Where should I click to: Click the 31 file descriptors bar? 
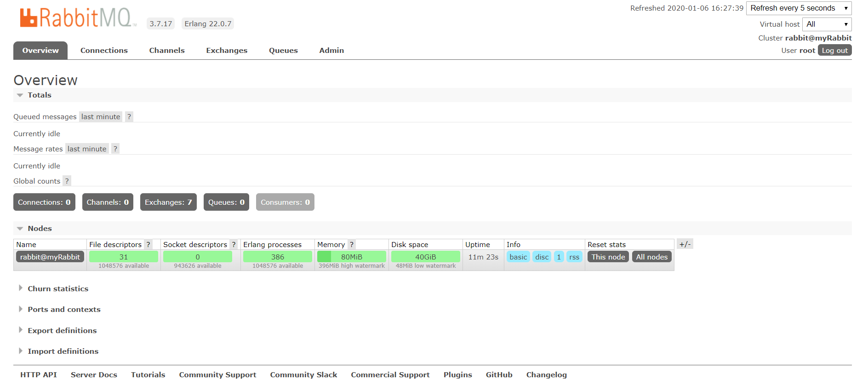click(x=124, y=257)
